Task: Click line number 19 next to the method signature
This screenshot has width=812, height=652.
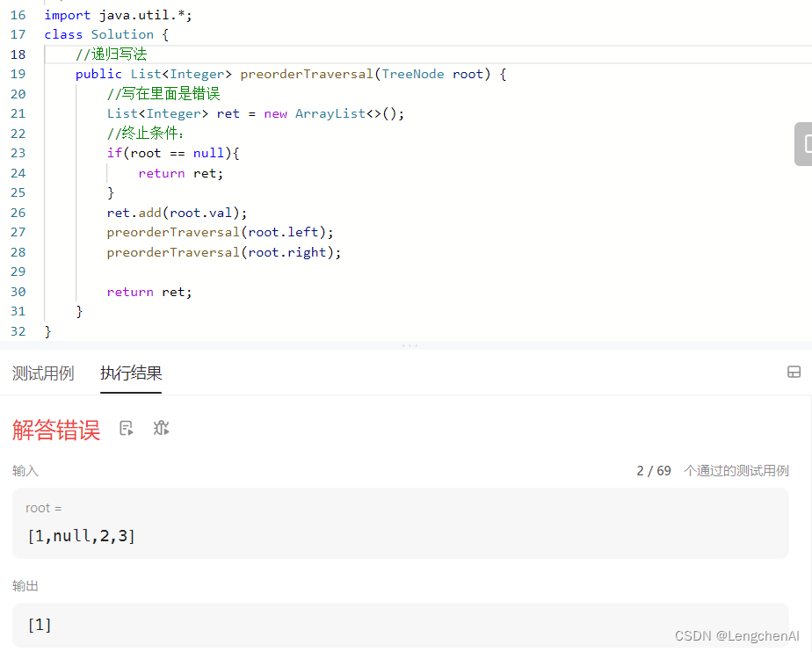Action: click(18, 74)
